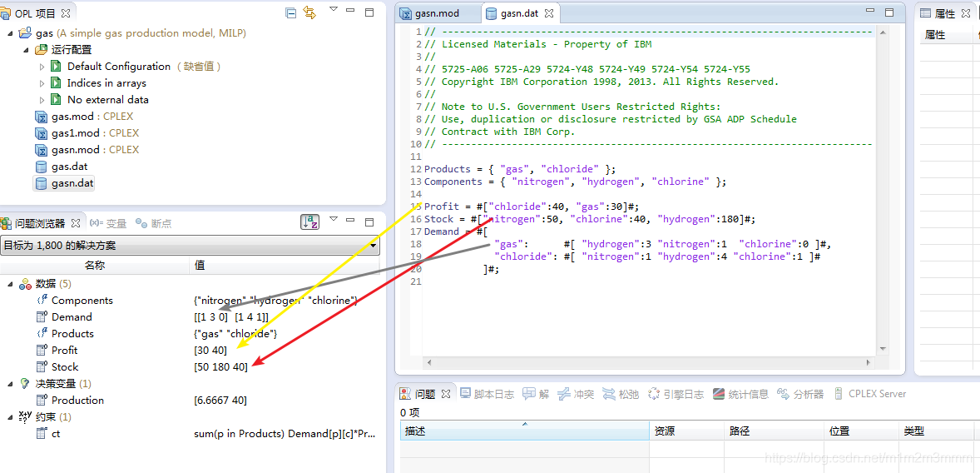Screen dimensions: 980x473
Task: Open 引擎日志 tab
Action: [676, 394]
